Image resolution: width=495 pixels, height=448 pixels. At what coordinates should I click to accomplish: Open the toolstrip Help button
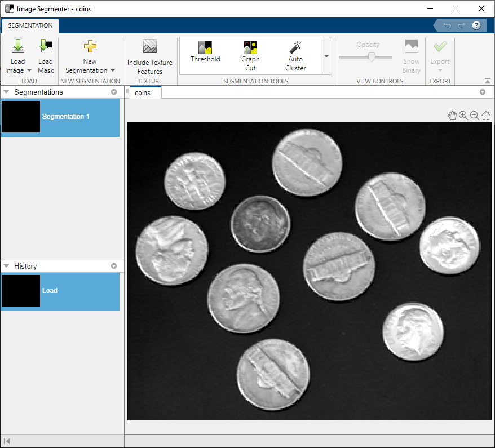tap(476, 25)
